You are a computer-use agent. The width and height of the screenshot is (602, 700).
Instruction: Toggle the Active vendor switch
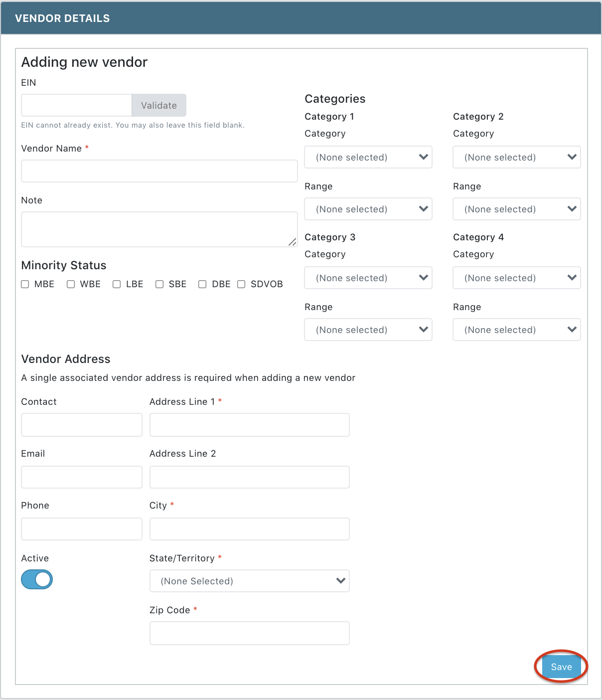[37, 579]
